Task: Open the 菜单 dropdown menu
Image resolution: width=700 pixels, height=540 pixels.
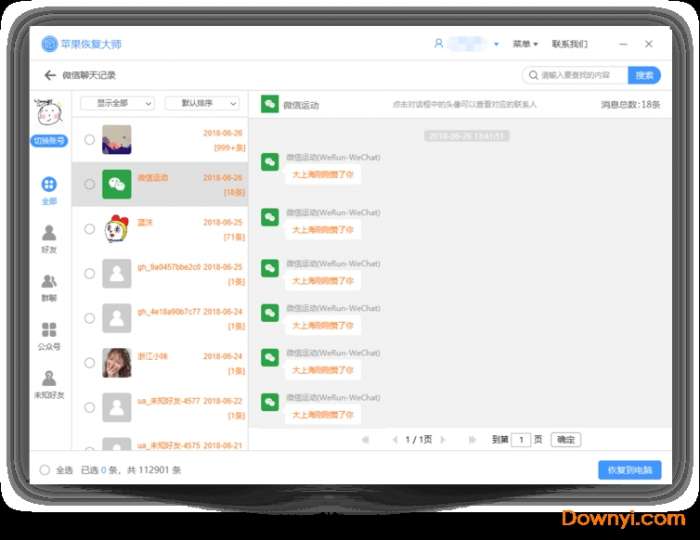Action: pos(525,44)
